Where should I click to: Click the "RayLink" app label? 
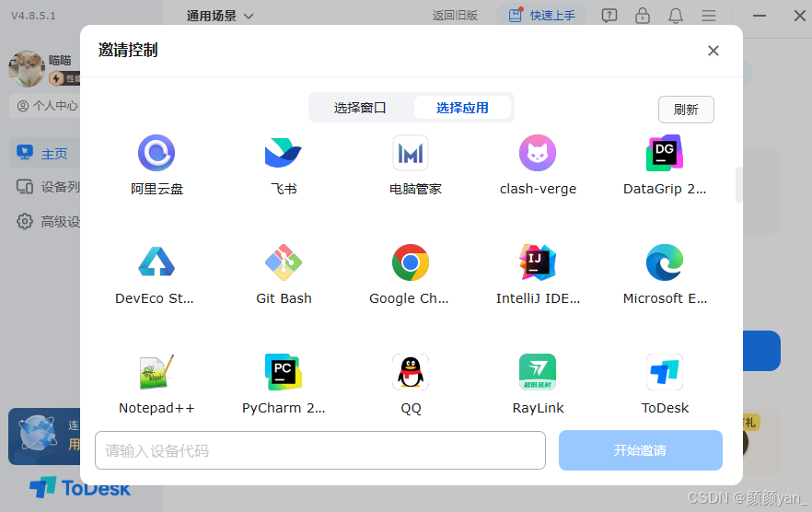pos(538,408)
